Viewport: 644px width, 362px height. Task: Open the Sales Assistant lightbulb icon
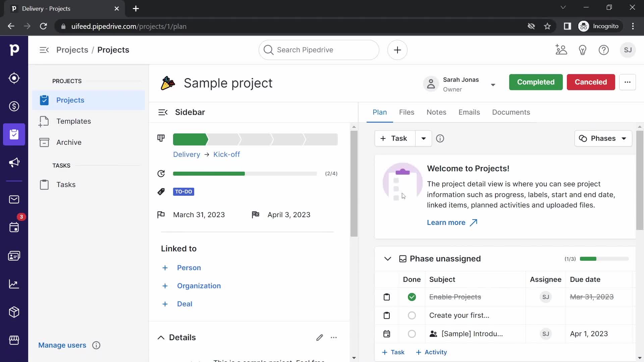click(583, 50)
